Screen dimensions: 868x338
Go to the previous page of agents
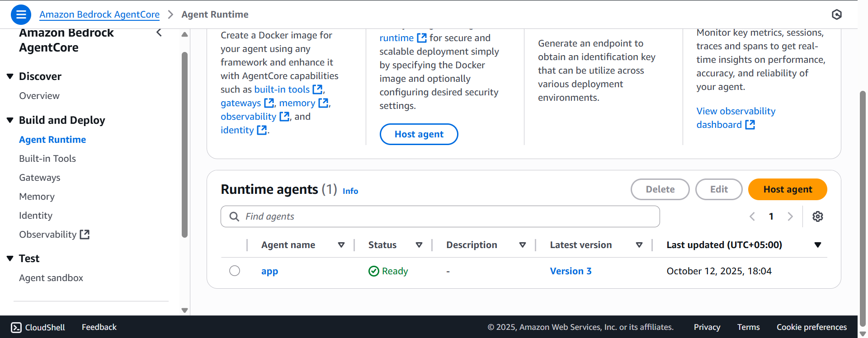pyautogui.click(x=752, y=216)
